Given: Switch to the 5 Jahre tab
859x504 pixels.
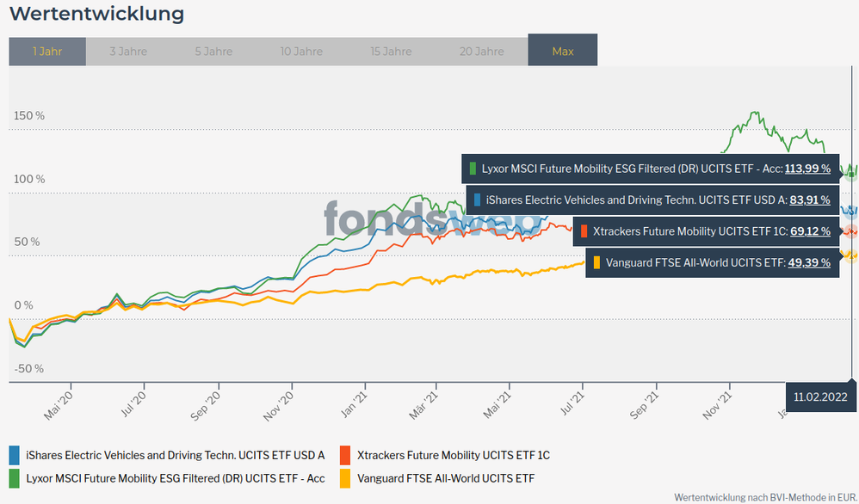Looking at the screenshot, I should [x=213, y=52].
